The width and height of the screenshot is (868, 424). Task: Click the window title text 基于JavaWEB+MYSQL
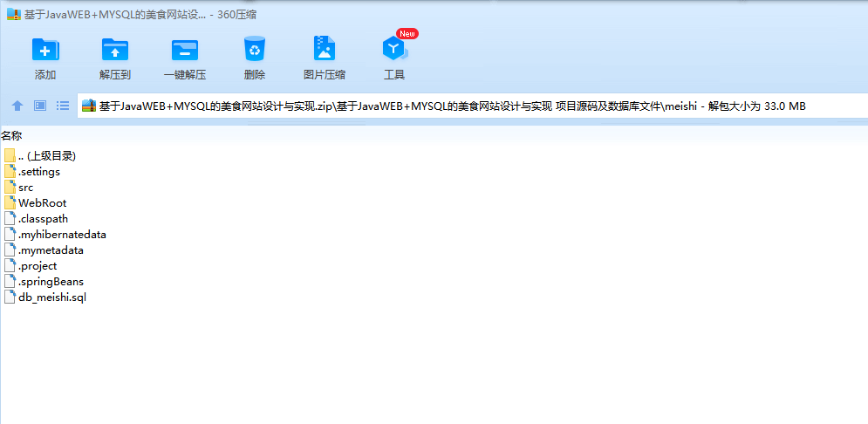point(140,15)
